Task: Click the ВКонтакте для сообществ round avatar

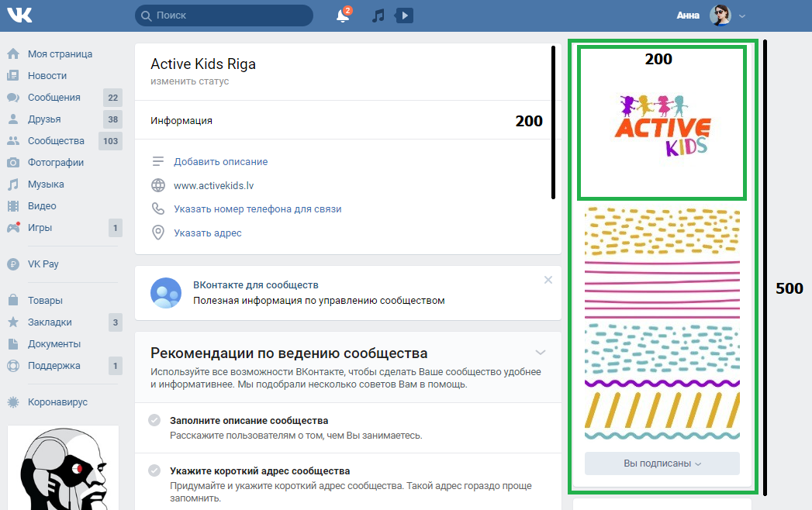Action: pos(166,293)
